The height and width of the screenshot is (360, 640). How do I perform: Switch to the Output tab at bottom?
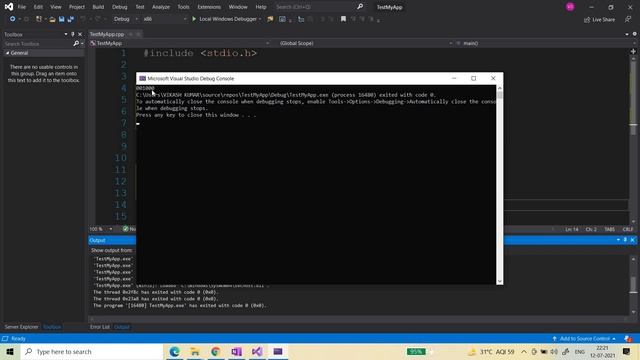pos(122,327)
